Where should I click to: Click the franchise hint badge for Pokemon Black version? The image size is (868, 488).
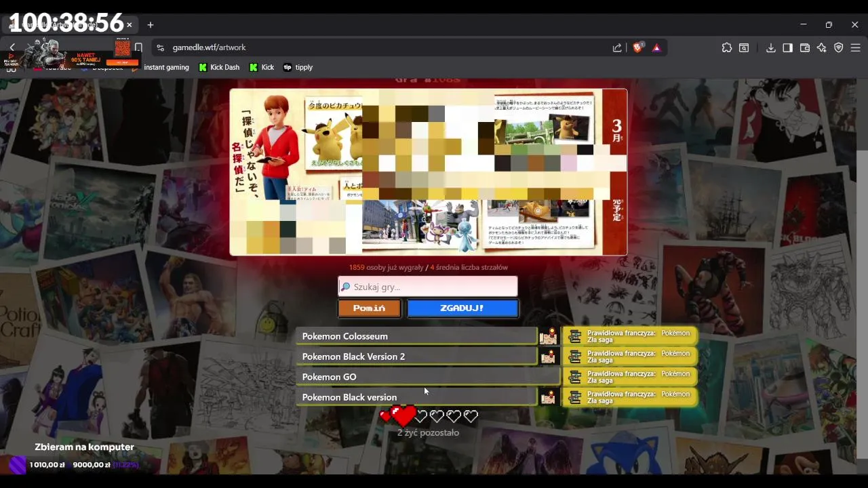click(630, 397)
